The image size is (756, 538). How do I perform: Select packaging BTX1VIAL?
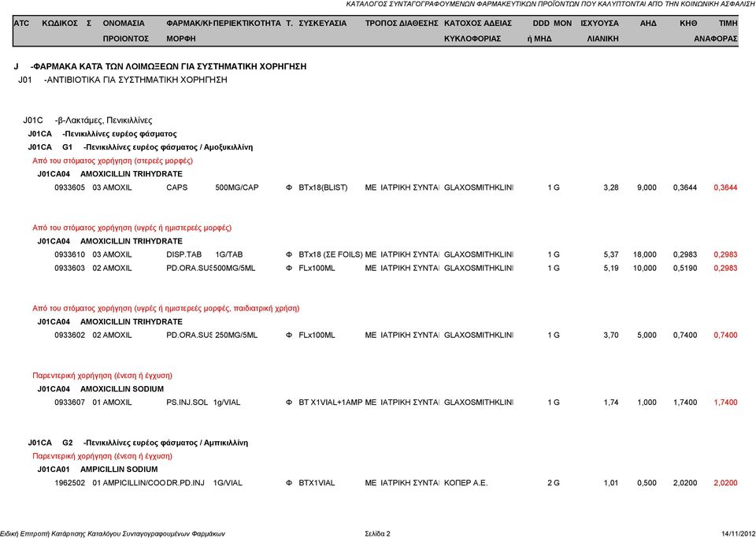(x=317, y=483)
